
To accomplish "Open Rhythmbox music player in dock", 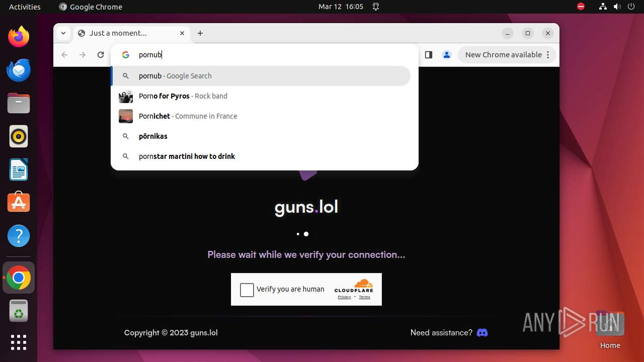I will coord(19,136).
